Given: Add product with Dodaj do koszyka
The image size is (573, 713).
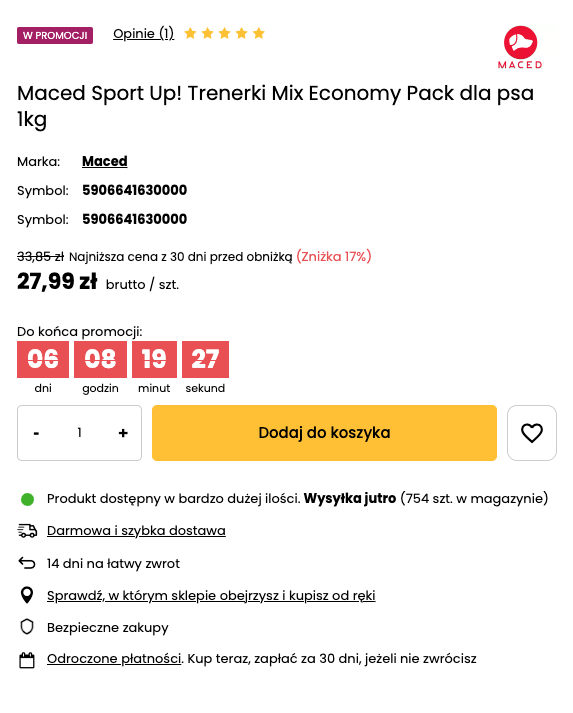Looking at the screenshot, I should (x=324, y=433).
